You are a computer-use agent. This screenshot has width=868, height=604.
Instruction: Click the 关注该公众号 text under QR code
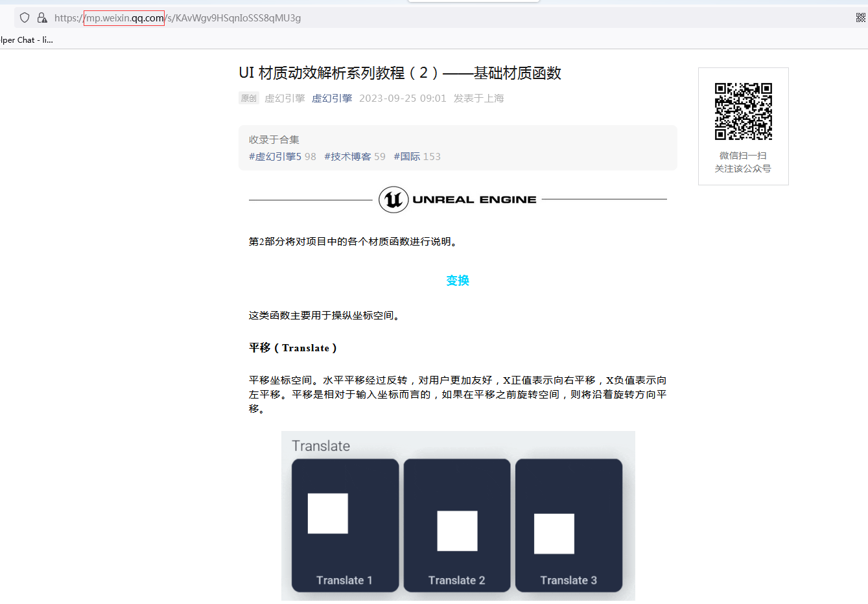click(743, 168)
